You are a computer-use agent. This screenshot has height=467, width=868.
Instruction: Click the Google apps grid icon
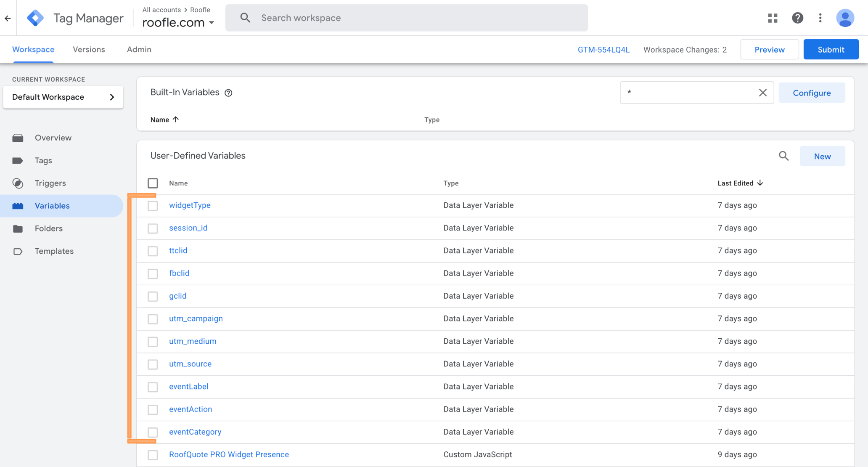773,18
